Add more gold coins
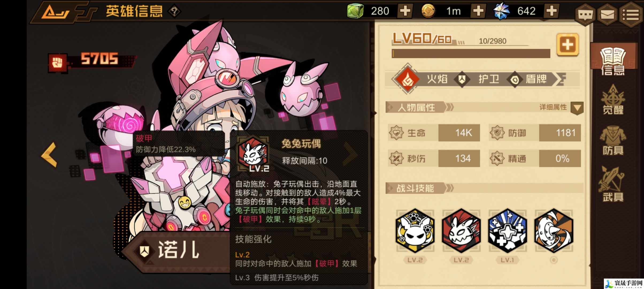The image size is (644, 289). [478, 11]
